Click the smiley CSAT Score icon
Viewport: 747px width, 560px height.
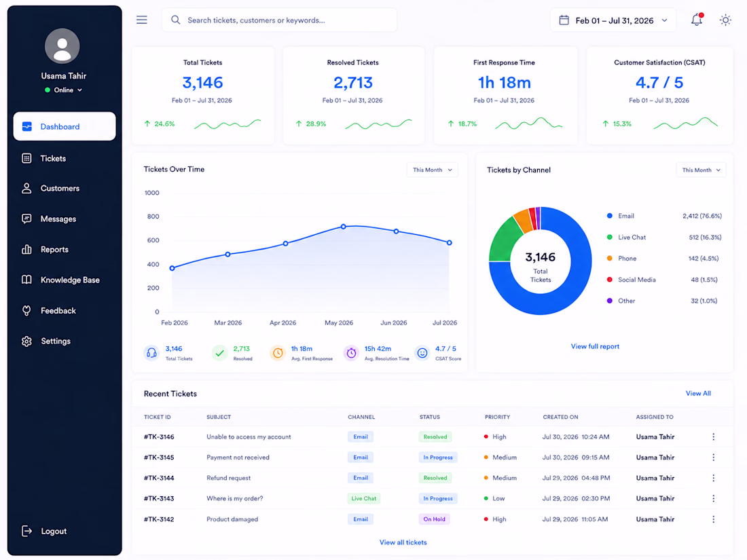(x=422, y=353)
